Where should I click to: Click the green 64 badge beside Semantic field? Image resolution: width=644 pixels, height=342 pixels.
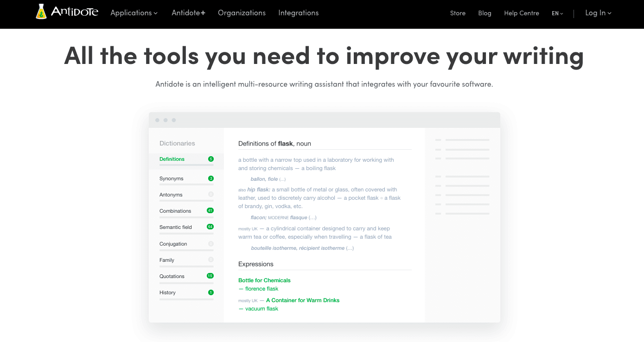[x=210, y=227]
